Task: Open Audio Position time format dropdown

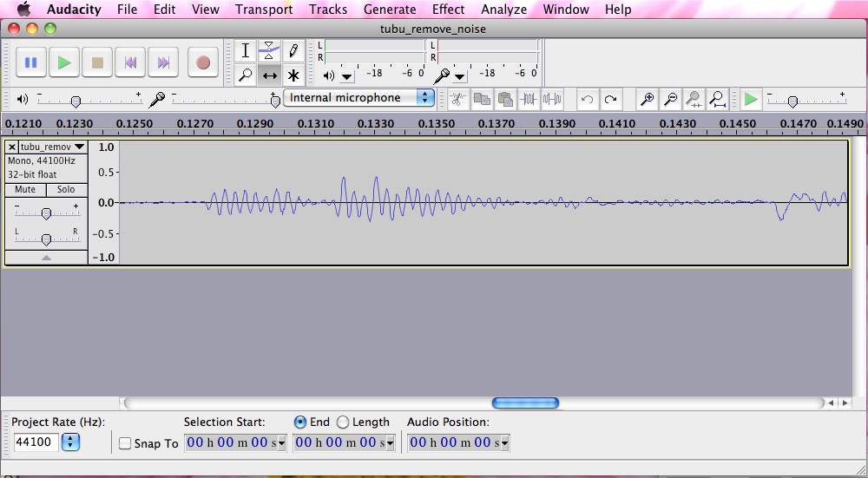Action: (x=504, y=443)
